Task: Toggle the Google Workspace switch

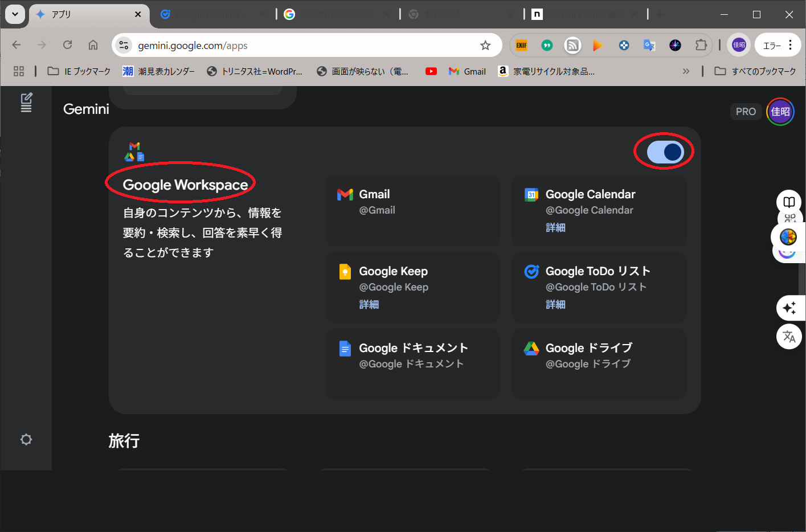Action: 665,152
